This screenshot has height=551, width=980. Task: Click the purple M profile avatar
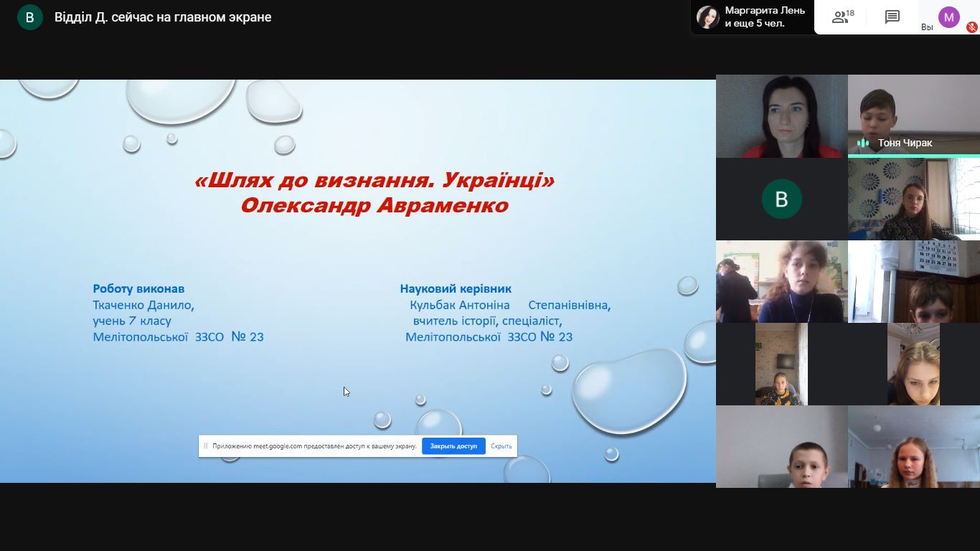pos(948,17)
